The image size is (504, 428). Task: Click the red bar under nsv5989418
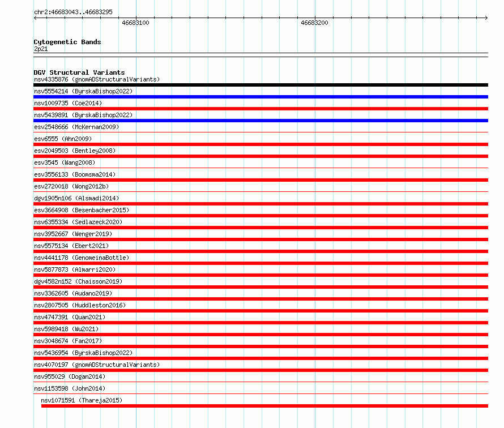[x=260, y=335]
